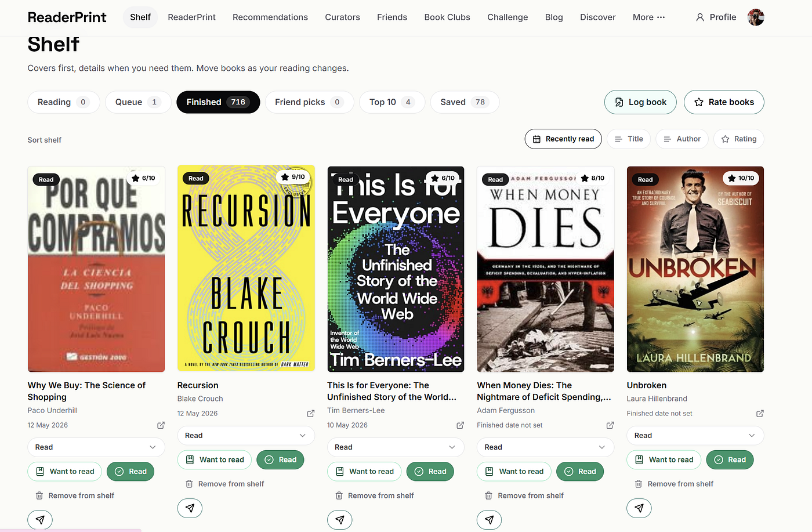
Task: Click the 6/10 star rating on Why We Buy
Action: point(143,178)
